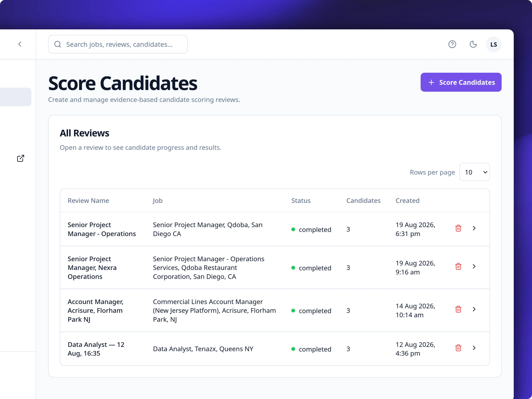Open Account Manager, Acrisure row chevron
This screenshot has width=532, height=399.
[474, 309]
